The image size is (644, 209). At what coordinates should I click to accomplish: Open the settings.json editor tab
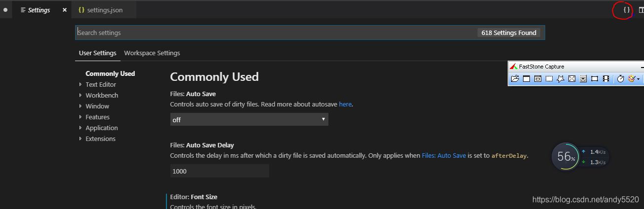(x=104, y=10)
